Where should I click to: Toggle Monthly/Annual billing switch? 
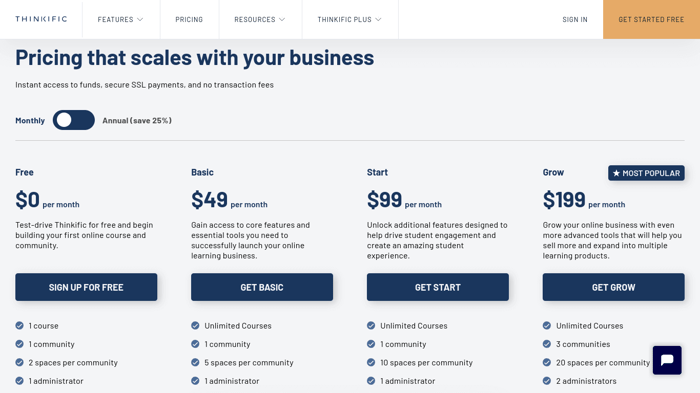tap(74, 120)
